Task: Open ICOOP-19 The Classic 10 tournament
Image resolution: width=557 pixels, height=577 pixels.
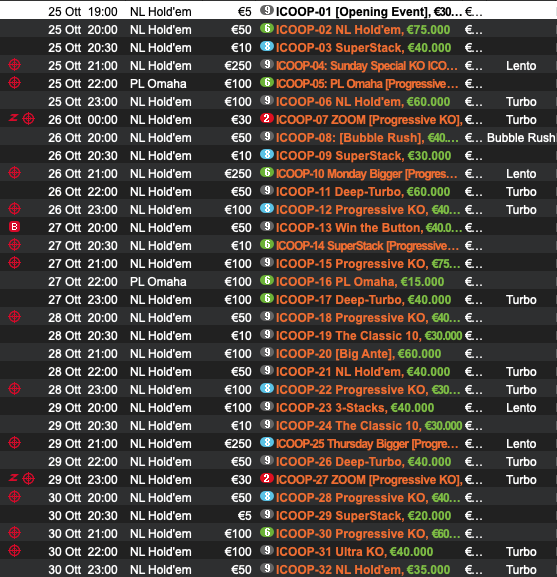Action: (x=369, y=336)
